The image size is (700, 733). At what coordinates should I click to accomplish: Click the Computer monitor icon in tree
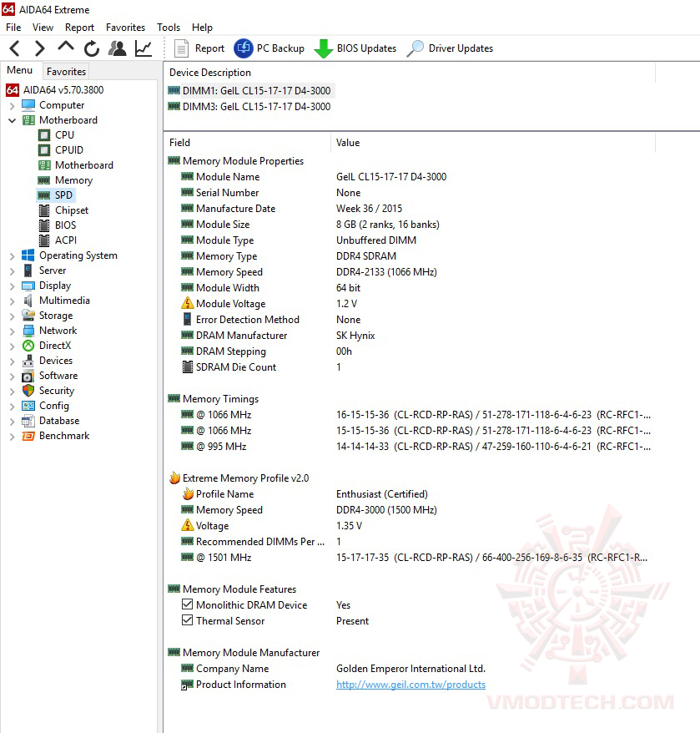28,105
